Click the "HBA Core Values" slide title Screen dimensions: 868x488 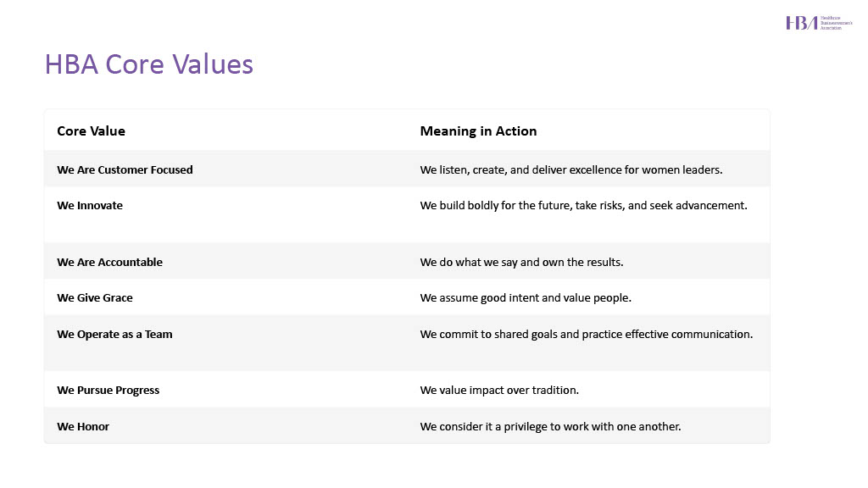click(149, 64)
